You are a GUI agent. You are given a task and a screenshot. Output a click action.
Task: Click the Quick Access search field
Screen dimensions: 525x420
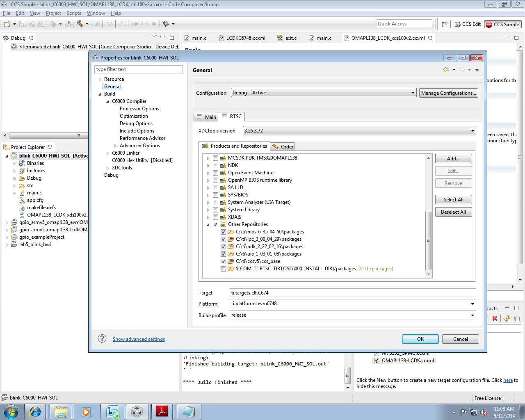click(404, 24)
